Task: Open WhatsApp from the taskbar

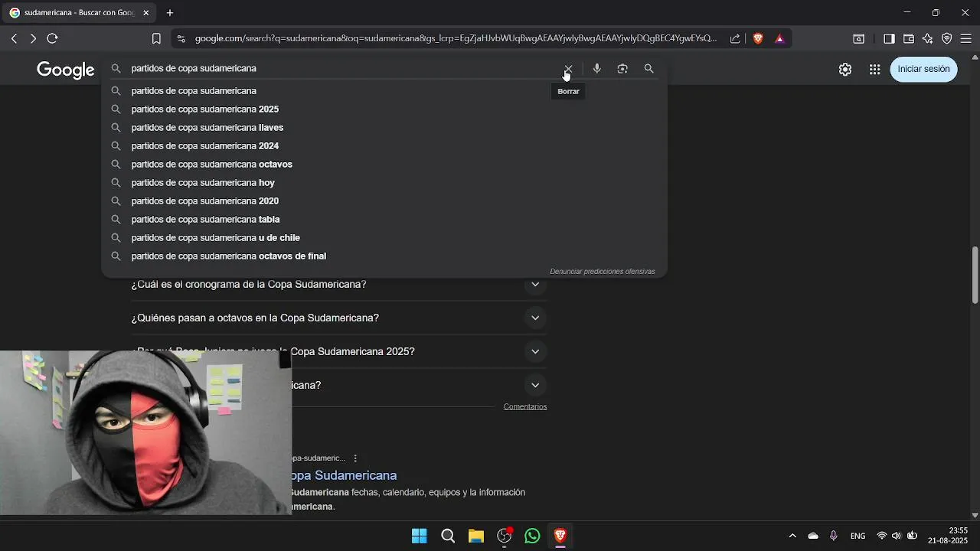Action: tap(532, 536)
